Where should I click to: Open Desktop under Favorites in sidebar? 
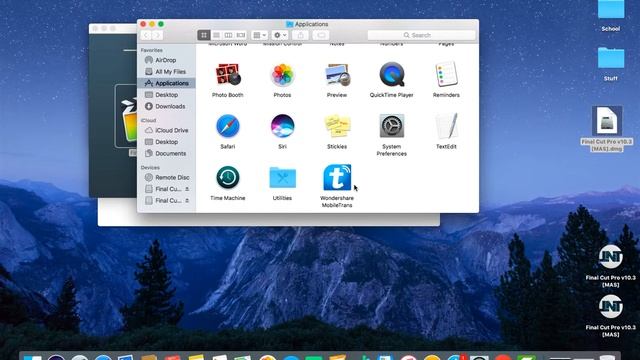click(167, 95)
